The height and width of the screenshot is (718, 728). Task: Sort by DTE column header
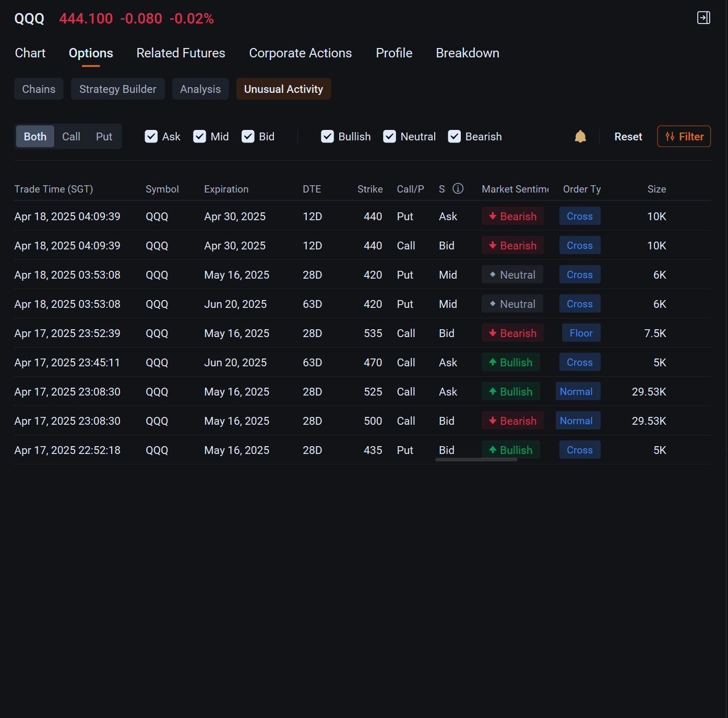tap(312, 189)
